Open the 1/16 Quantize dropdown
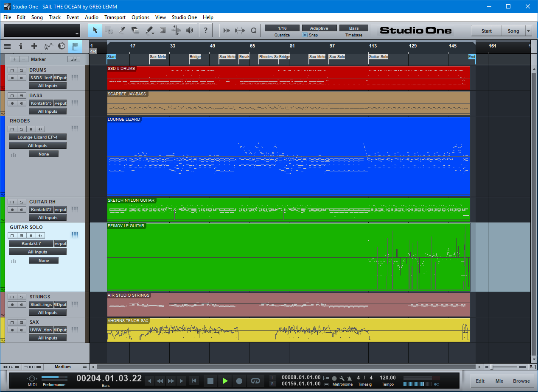 point(282,28)
